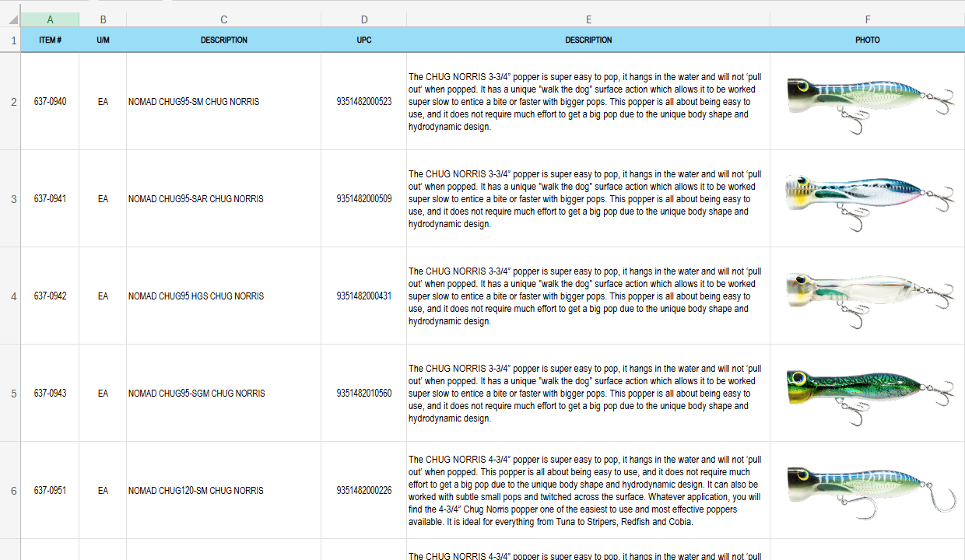Select UPC 9351482000523 cell
Viewport: 965px width, 560px height.
pos(364,101)
